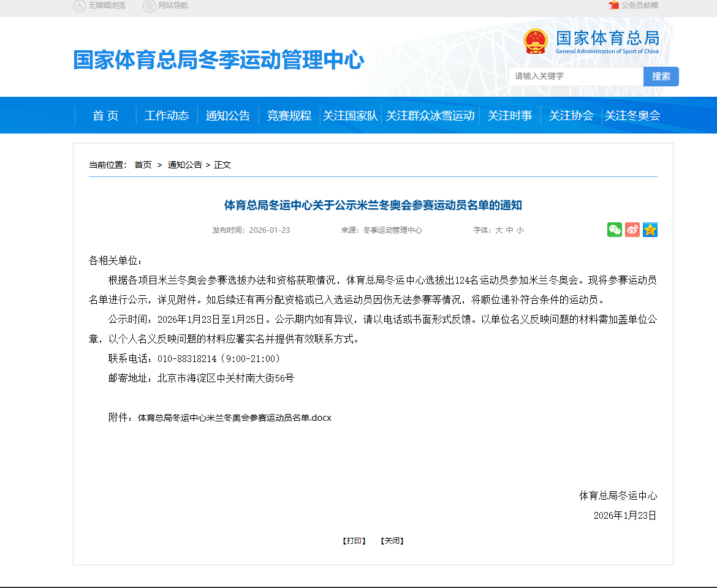
Task: Click the 打印 print link
Action: [354, 541]
